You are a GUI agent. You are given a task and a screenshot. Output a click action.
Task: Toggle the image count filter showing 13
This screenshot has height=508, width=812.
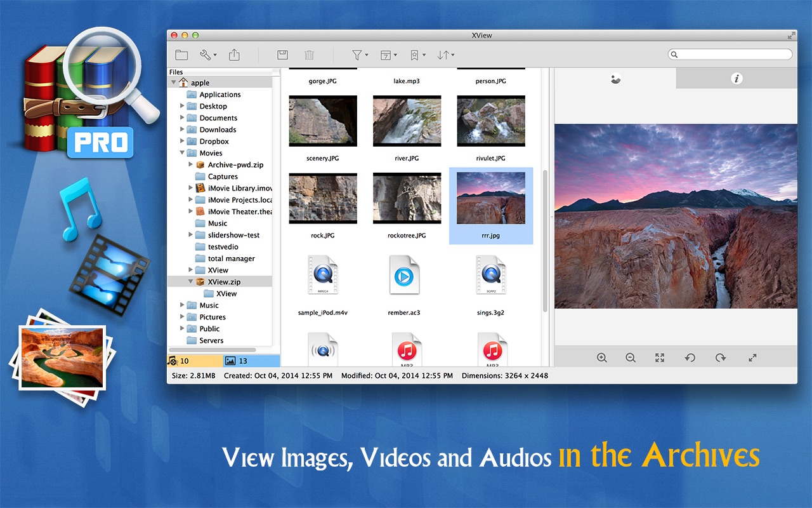click(251, 361)
